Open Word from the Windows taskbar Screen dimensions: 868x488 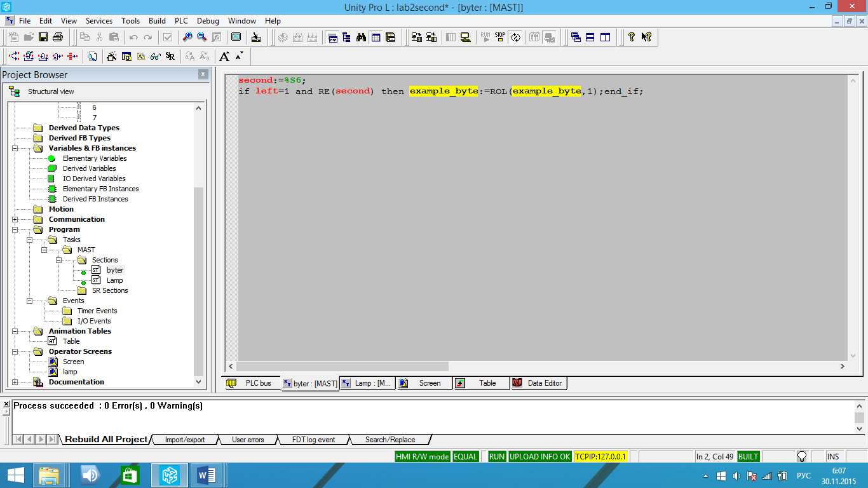pyautogui.click(x=207, y=475)
